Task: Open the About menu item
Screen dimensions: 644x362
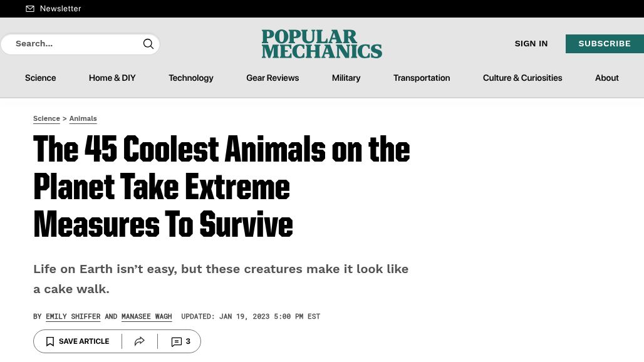Action: [x=606, y=78]
